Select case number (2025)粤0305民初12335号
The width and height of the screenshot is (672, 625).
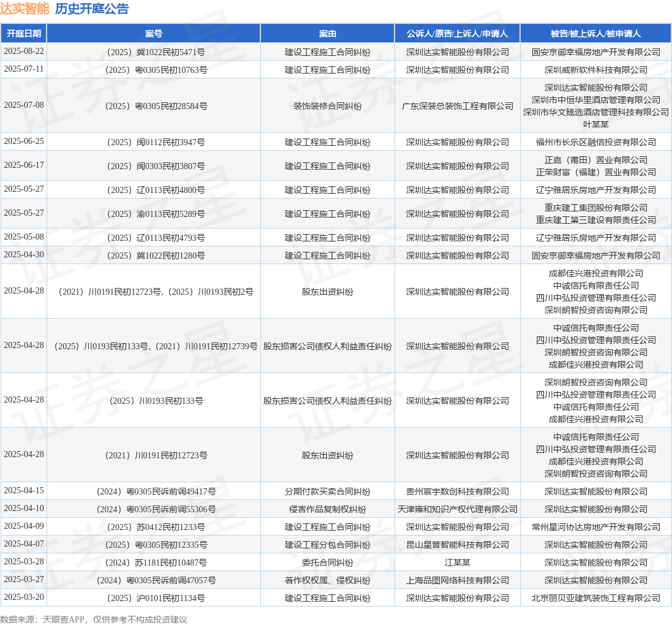(x=156, y=545)
